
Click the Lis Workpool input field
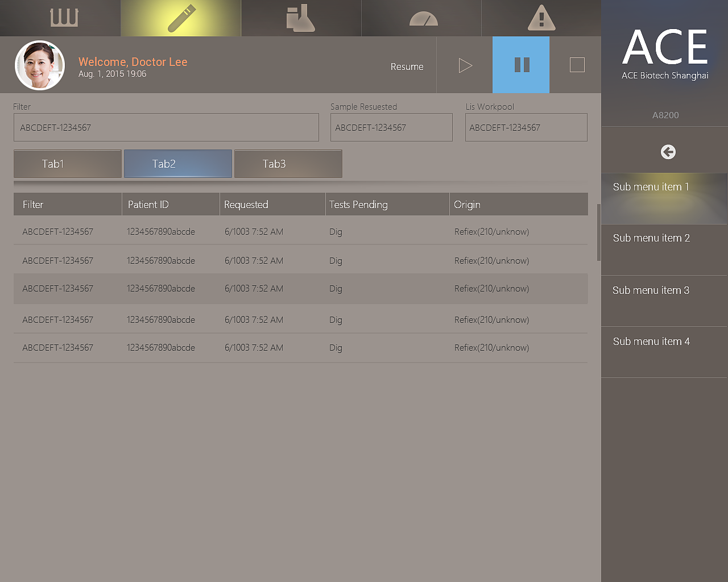point(526,127)
